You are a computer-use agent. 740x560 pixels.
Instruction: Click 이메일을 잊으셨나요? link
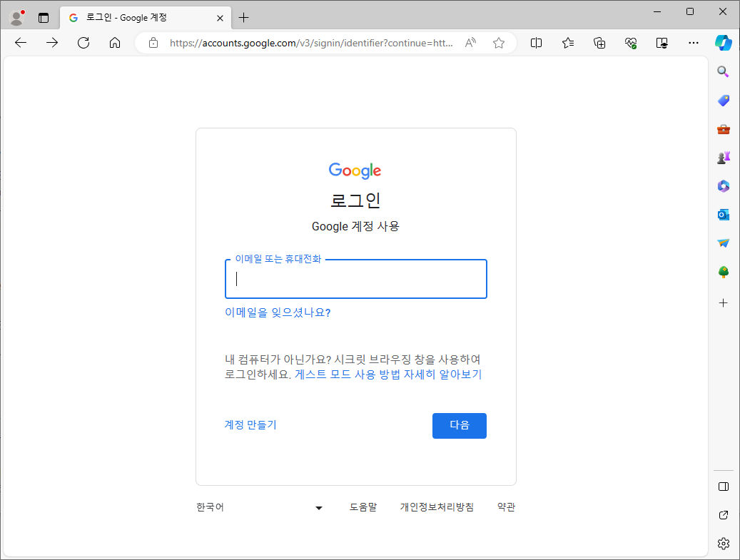pos(278,312)
